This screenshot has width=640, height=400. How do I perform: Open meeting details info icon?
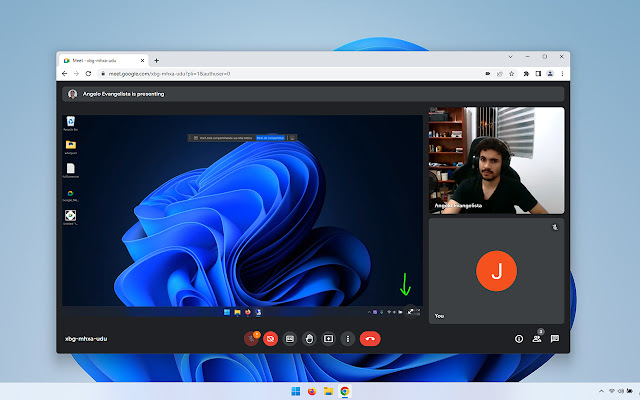[519, 339]
